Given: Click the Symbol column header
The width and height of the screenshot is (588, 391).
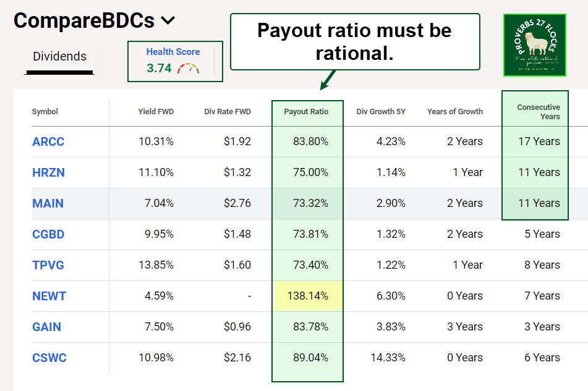Looking at the screenshot, I should pos(45,112).
